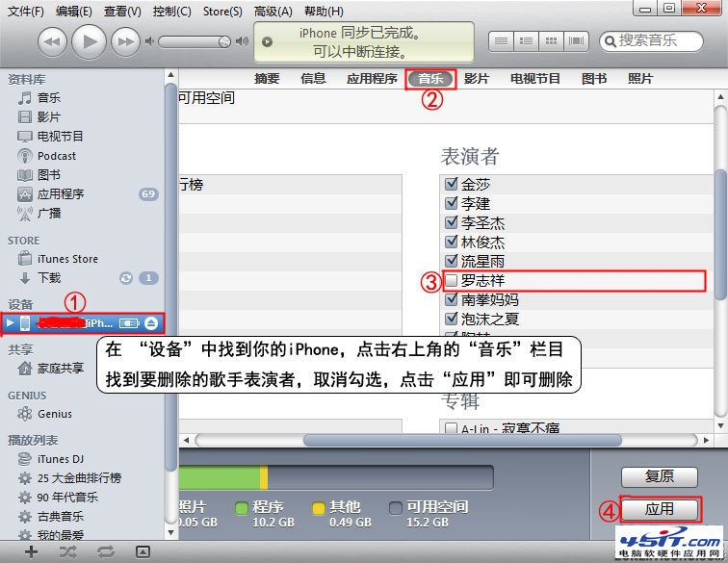Uncheck the 金莎 artist checkbox
The width and height of the screenshot is (728, 563).
(452, 184)
